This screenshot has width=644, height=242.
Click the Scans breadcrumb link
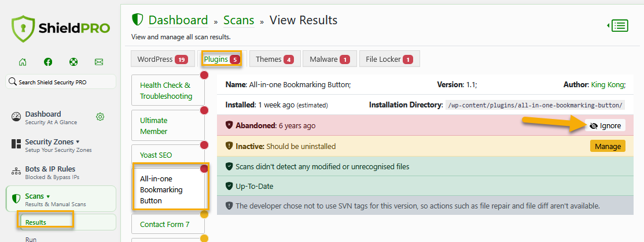pos(238,20)
